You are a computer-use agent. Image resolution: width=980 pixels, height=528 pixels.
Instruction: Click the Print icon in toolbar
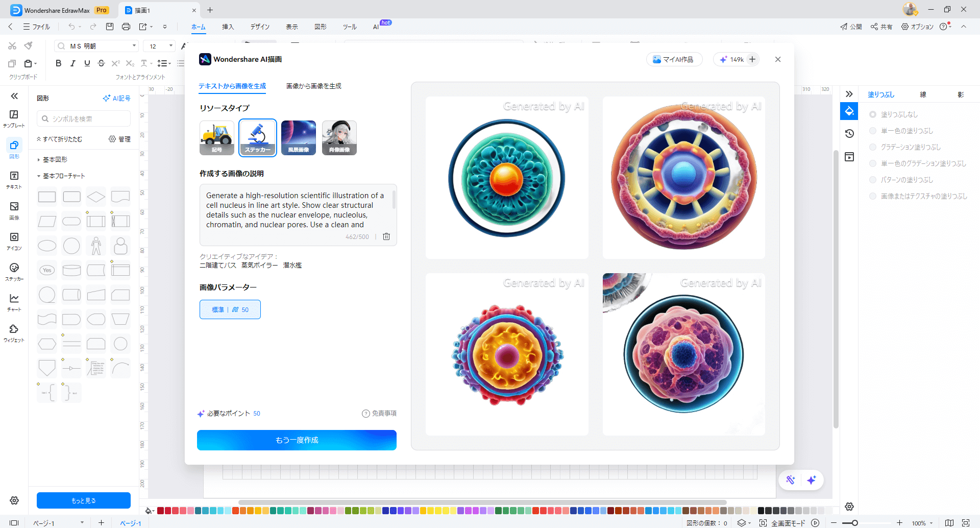pyautogui.click(x=126, y=27)
